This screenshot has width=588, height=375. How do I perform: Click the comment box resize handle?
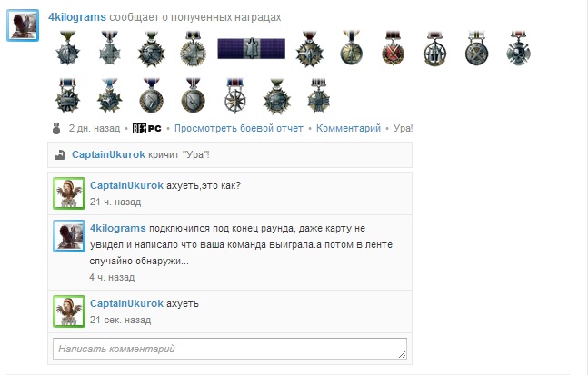point(402,354)
